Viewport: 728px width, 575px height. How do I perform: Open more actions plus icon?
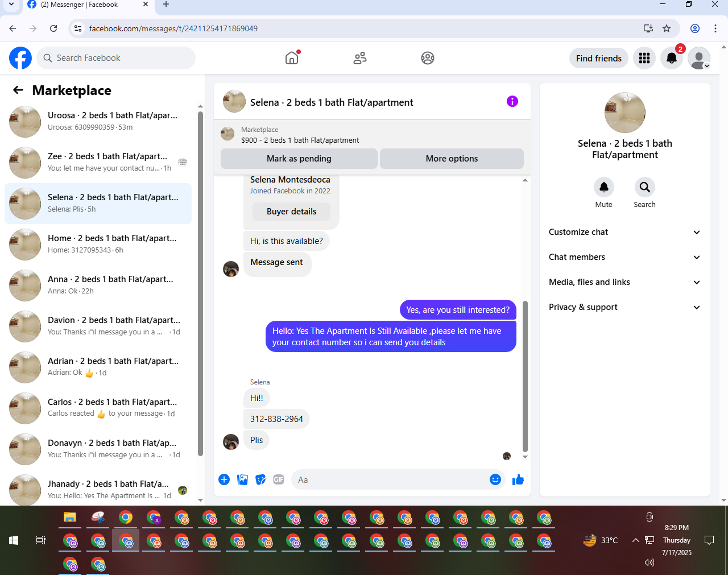(x=224, y=479)
